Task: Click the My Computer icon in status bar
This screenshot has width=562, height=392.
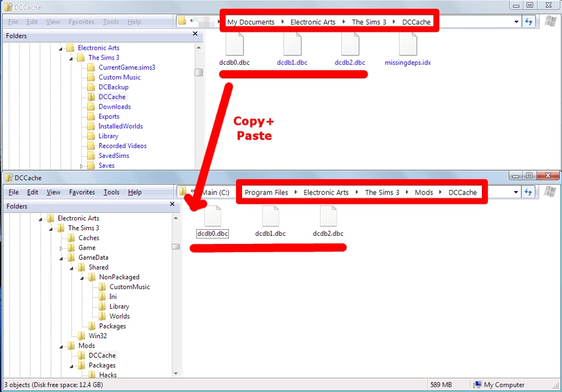Action: (x=477, y=385)
